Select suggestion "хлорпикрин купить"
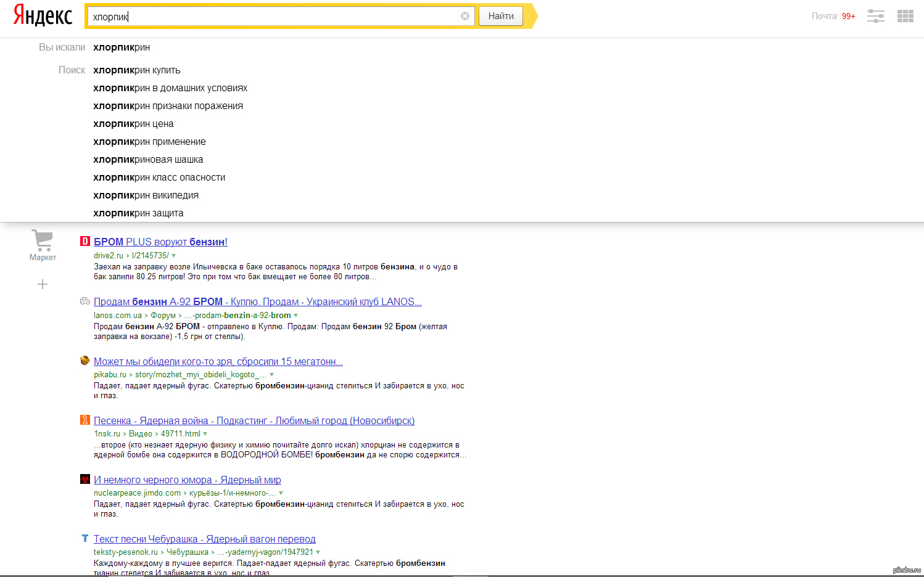This screenshot has width=924, height=577. point(137,70)
